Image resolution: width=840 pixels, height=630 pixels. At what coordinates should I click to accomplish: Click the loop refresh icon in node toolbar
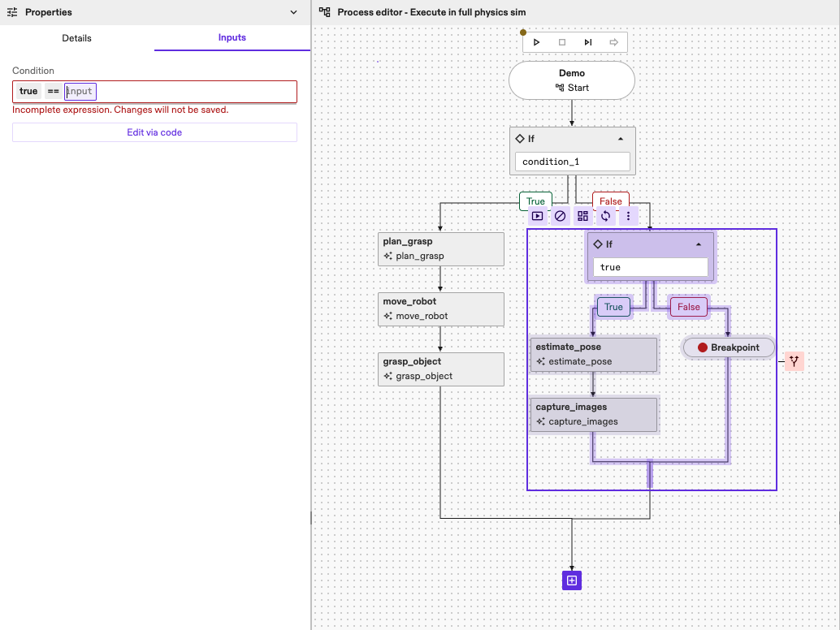[x=605, y=216]
